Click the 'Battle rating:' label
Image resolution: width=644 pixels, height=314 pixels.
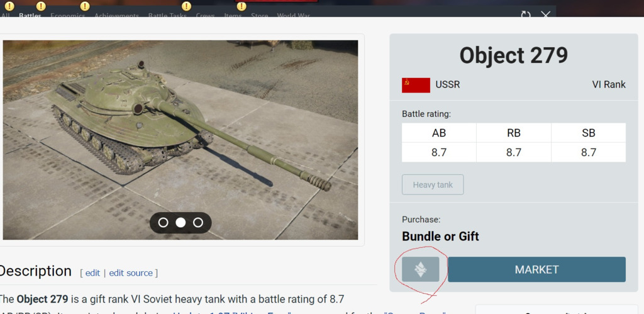click(426, 114)
